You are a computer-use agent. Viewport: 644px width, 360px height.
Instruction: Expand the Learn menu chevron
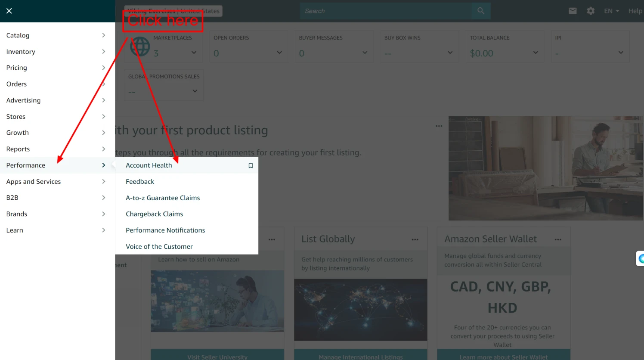coord(103,230)
